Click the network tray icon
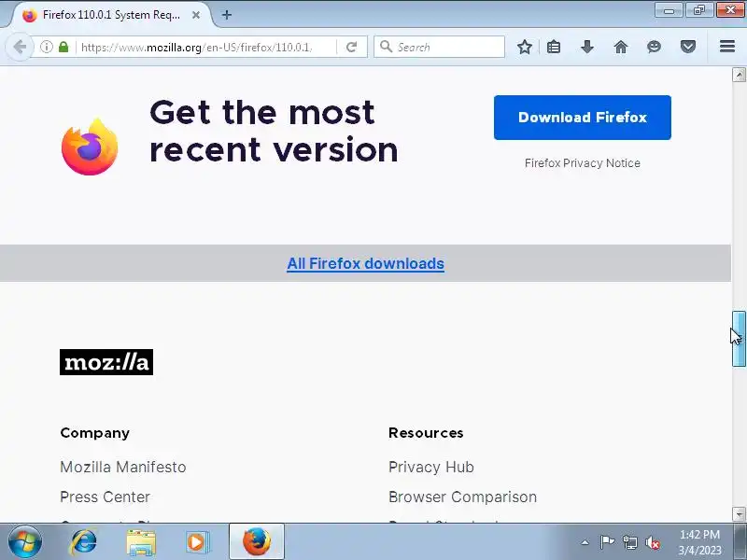This screenshot has height=560, width=747. point(629,542)
